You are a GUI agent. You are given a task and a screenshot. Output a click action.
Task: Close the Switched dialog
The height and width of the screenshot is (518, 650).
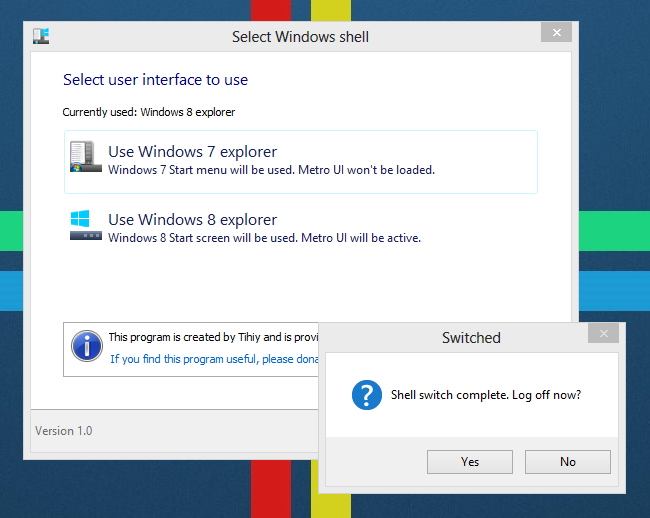pyautogui.click(x=603, y=333)
